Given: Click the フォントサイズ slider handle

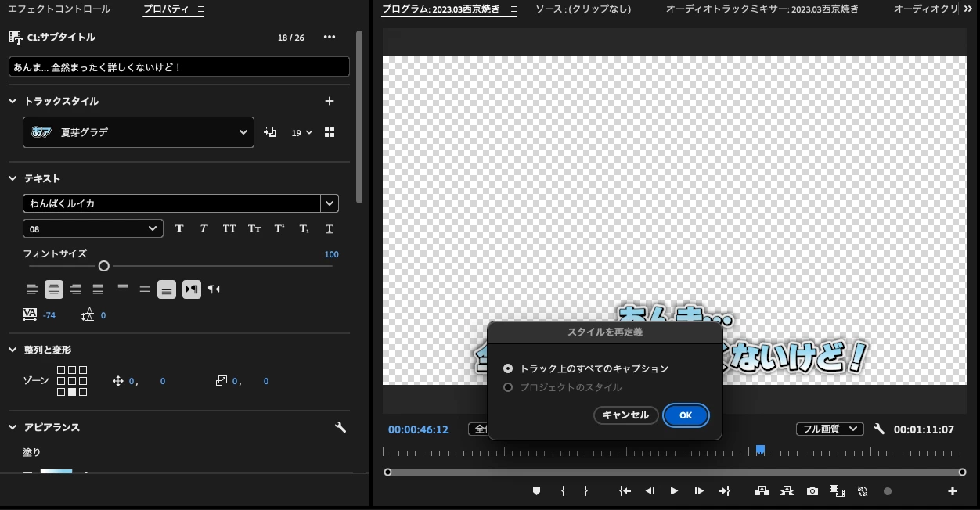Looking at the screenshot, I should point(103,266).
